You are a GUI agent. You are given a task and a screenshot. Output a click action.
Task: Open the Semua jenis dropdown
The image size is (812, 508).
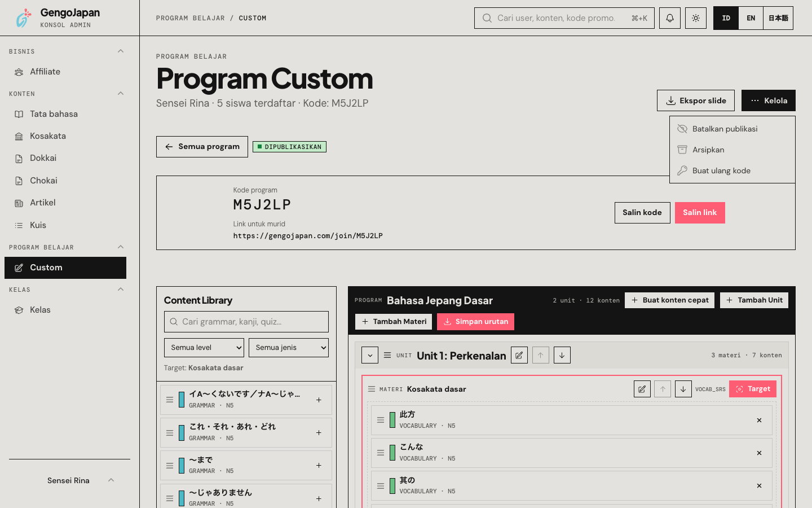pos(289,348)
